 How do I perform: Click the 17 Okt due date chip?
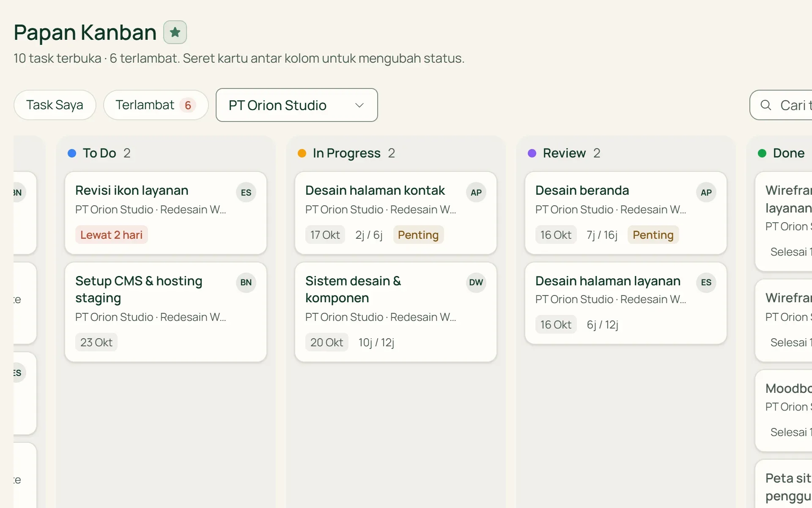click(x=325, y=235)
